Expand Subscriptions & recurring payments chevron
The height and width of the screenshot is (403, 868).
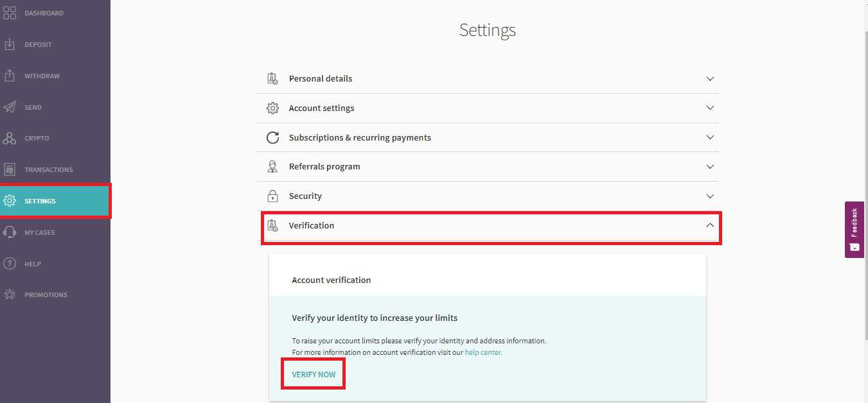pos(710,137)
